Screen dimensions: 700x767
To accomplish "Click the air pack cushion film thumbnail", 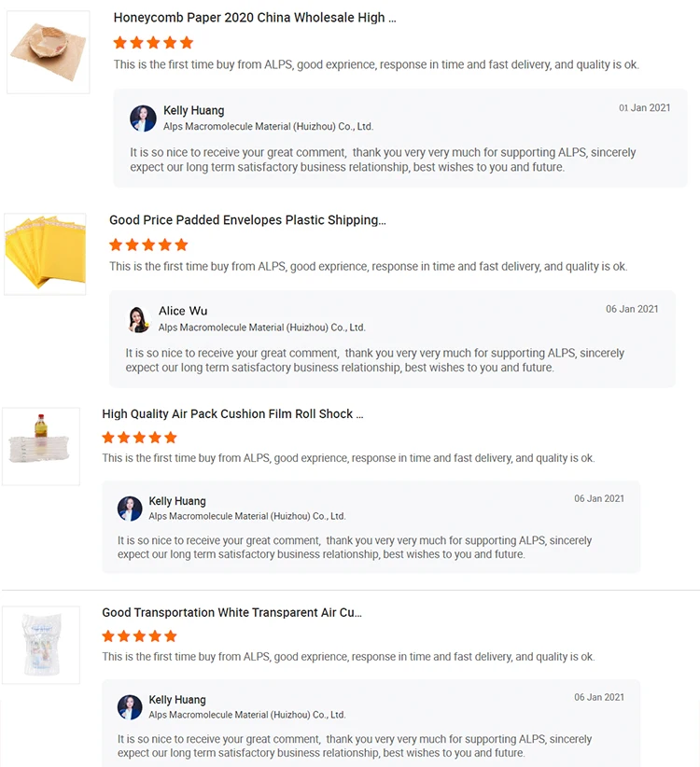I will tap(41, 446).
